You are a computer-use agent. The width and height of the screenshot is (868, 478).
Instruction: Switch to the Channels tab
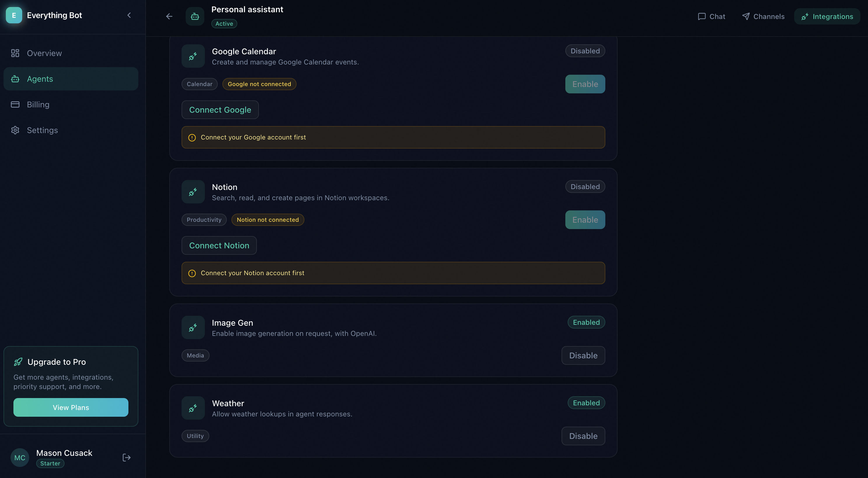tap(763, 16)
